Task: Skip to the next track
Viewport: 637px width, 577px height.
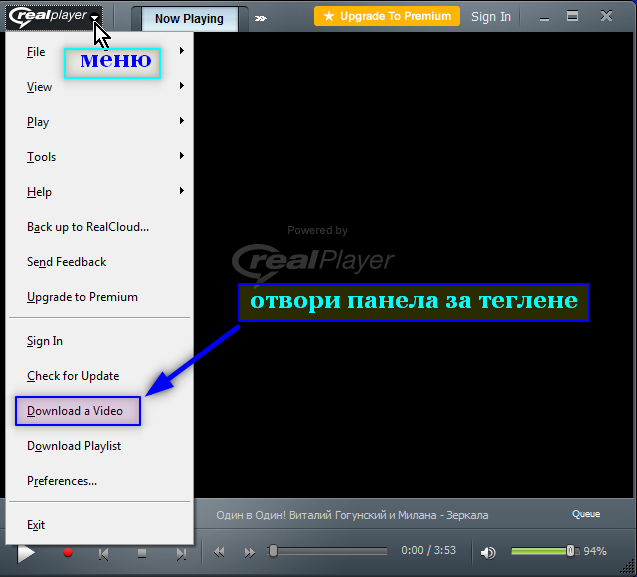Action: click(x=180, y=552)
